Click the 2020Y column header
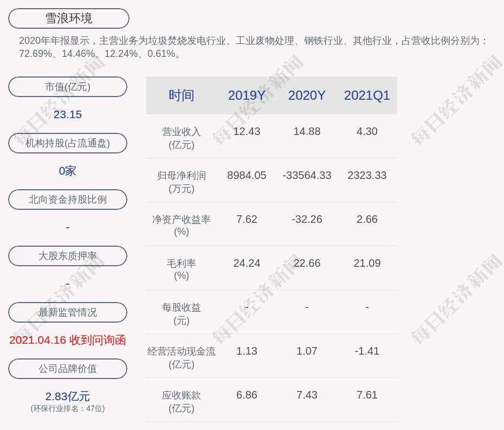This screenshot has width=504, height=430. [x=307, y=95]
